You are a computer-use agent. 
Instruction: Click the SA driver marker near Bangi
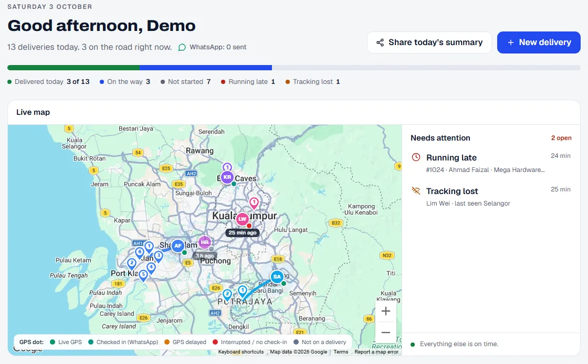[277, 277]
